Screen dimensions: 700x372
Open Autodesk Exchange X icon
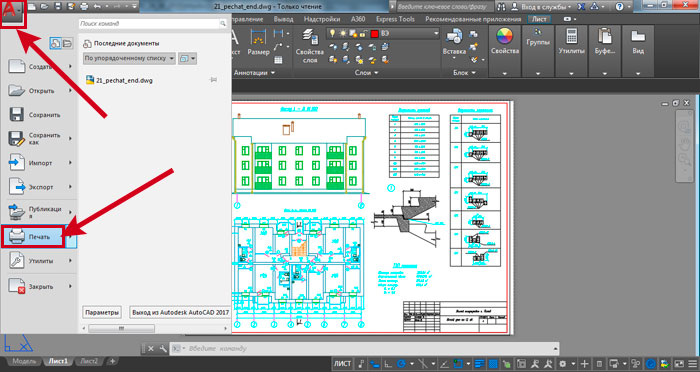coord(581,7)
